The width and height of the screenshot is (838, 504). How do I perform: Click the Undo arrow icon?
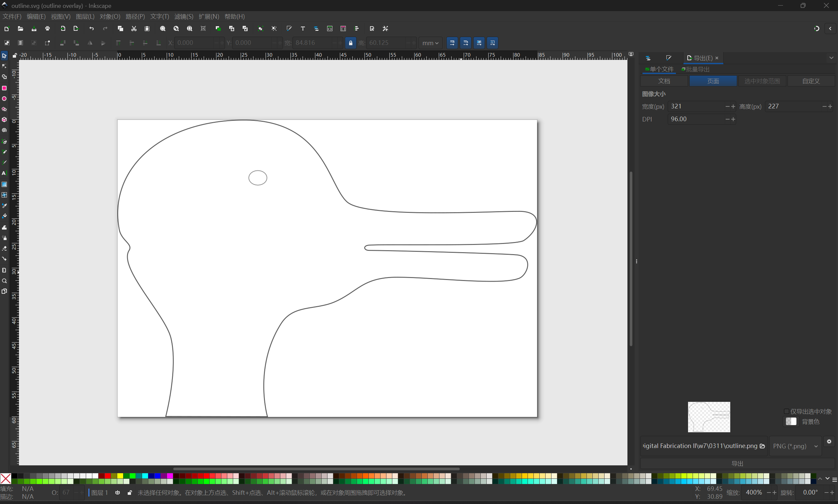tap(91, 28)
